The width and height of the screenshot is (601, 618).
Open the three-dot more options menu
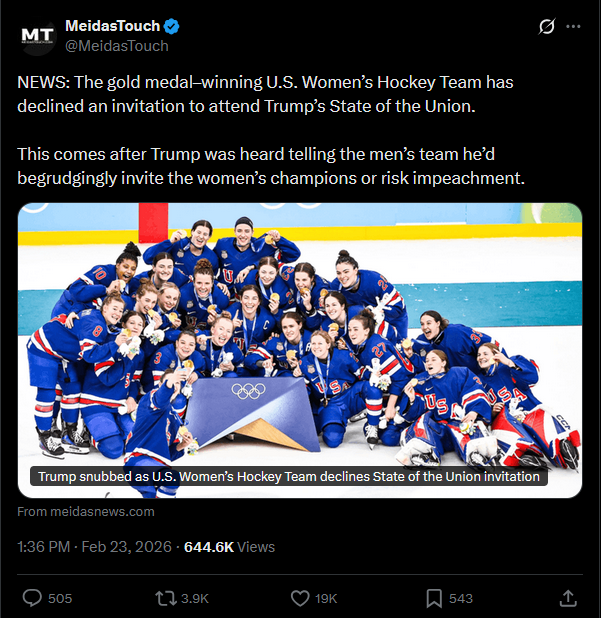click(x=573, y=27)
